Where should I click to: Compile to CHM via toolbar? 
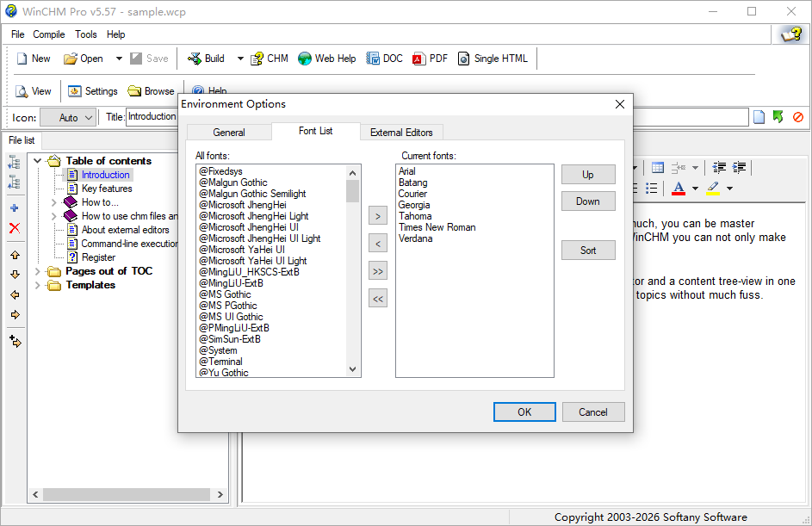(270, 59)
